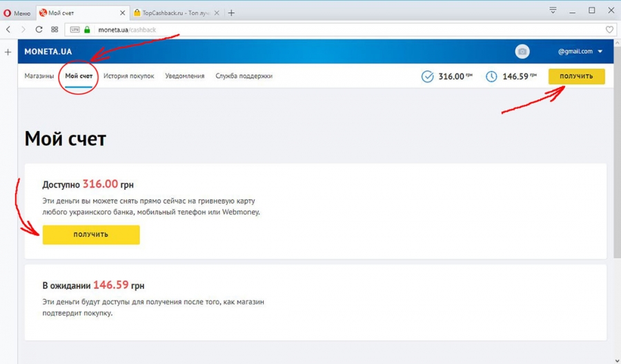The width and height of the screenshot is (621, 364).
Task: Bookmark the page with the heart icon
Action: click(x=609, y=30)
